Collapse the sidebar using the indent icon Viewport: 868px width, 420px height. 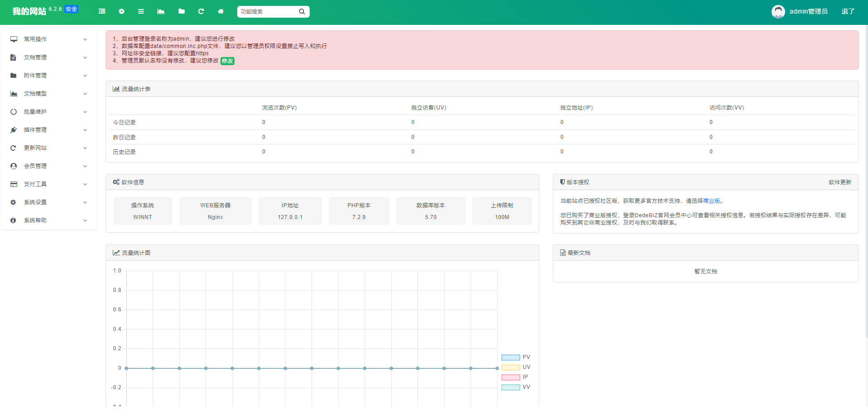point(101,11)
